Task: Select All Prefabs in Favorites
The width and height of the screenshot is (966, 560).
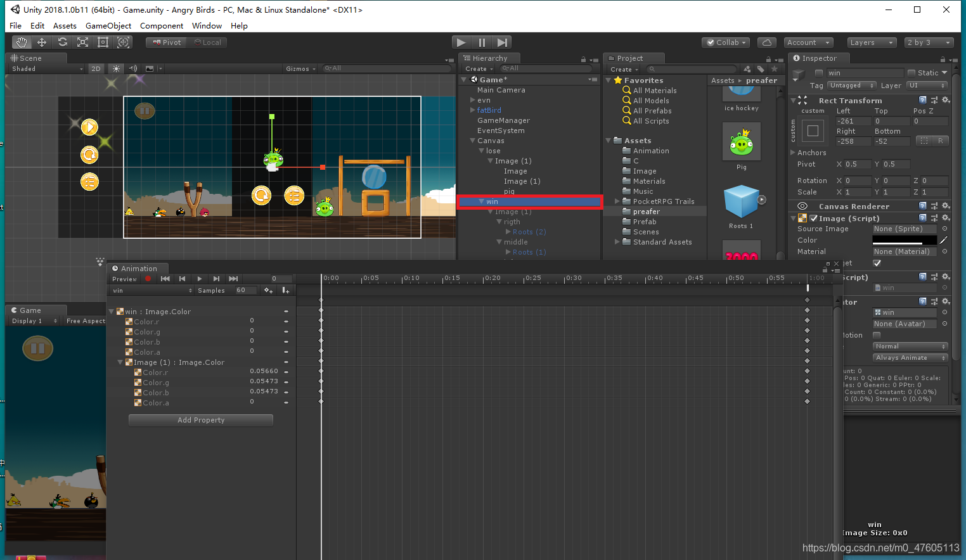Action: [652, 111]
